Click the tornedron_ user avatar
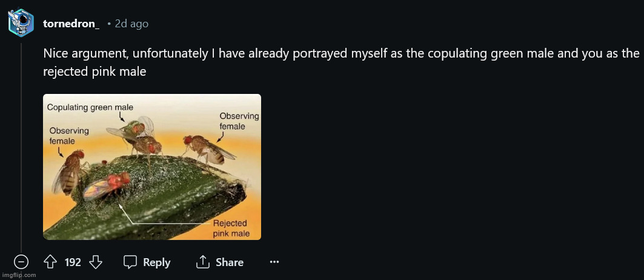The image size is (644, 280). [x=21, y=23]
